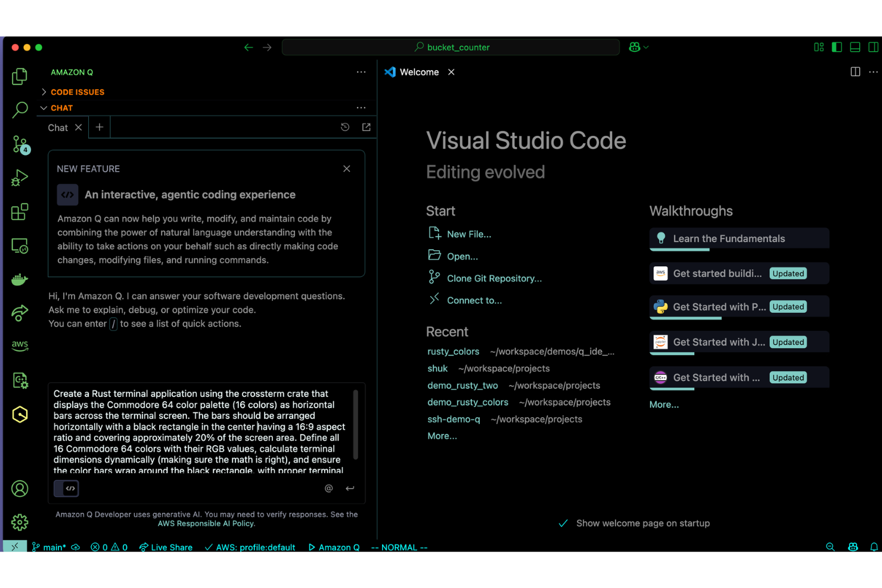Open Chat section ellipsis menu
Viewport: 882px width, 588px height.
(x=361, y=107)
